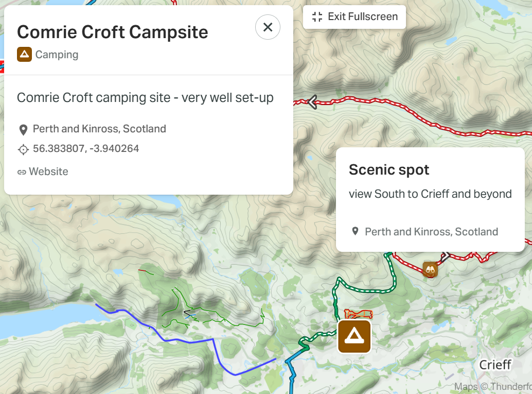Image resolution: width=532 pixels, height=394 pixels.
Task: Select the large camping tent marker on map
Action: [354, 336]
